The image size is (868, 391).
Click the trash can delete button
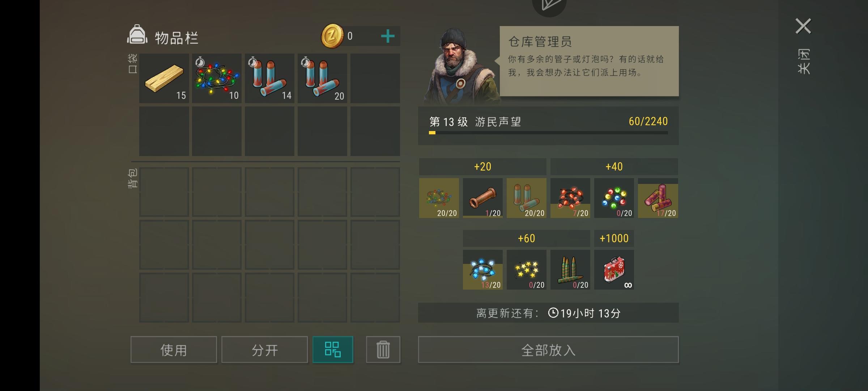[x=383, y=349]
